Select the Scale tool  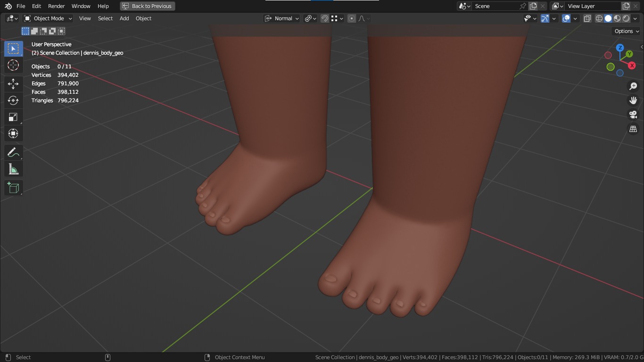[x=13, y=117]
